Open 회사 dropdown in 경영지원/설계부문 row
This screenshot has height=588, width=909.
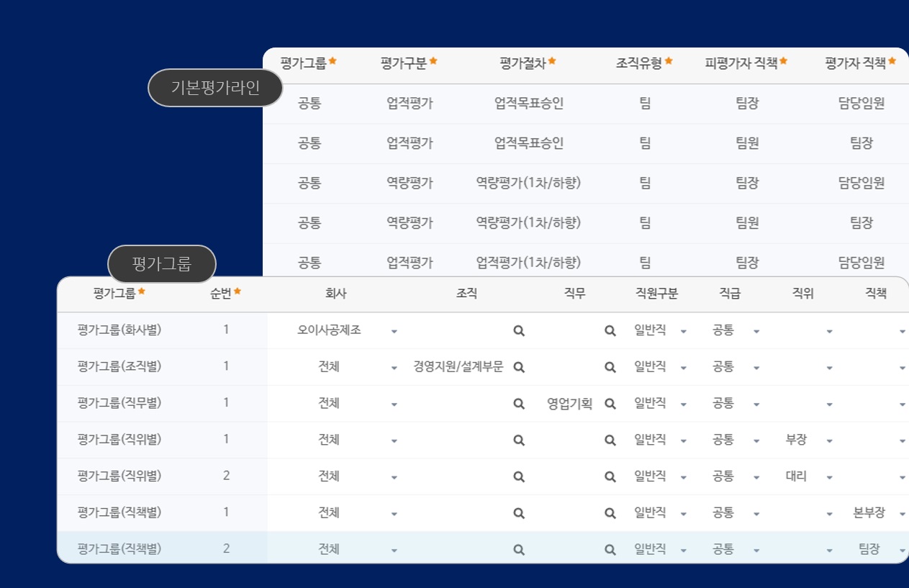[x=394, y=366]
